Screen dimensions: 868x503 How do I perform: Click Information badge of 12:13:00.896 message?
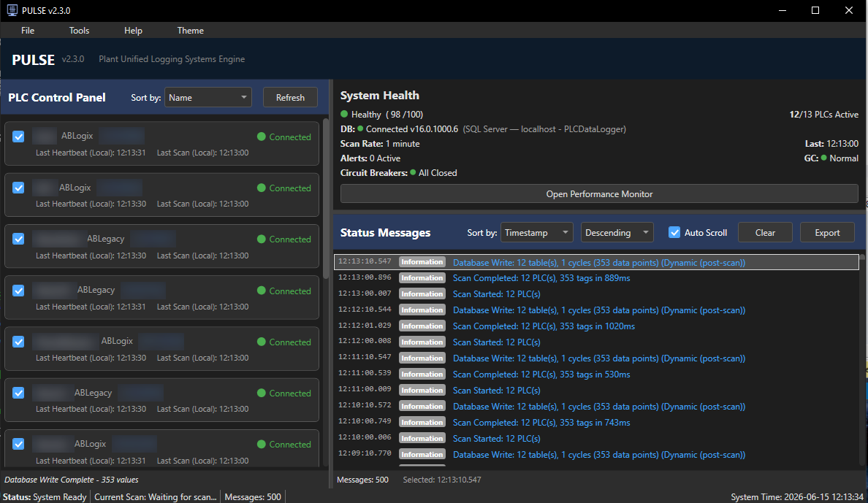coord(422,278)
